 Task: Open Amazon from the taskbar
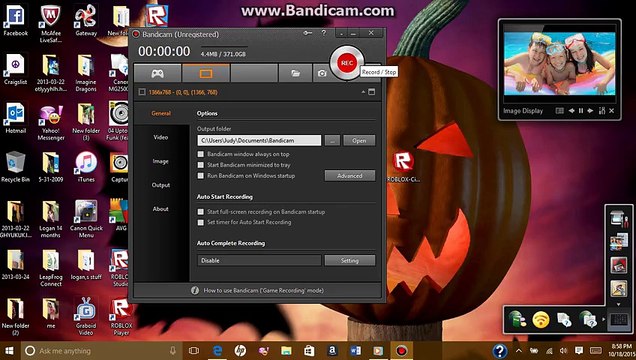point(332,351)
